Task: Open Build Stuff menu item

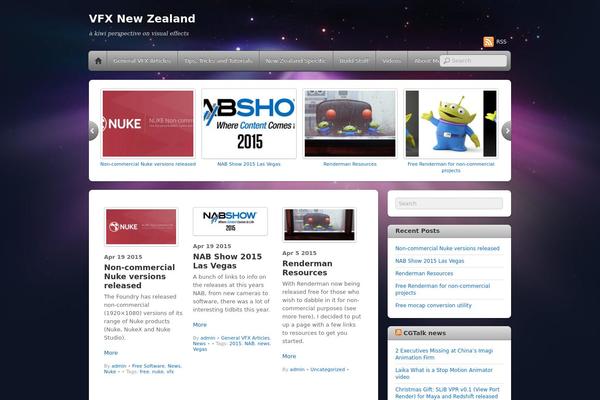Action: [x=354, y=61]
